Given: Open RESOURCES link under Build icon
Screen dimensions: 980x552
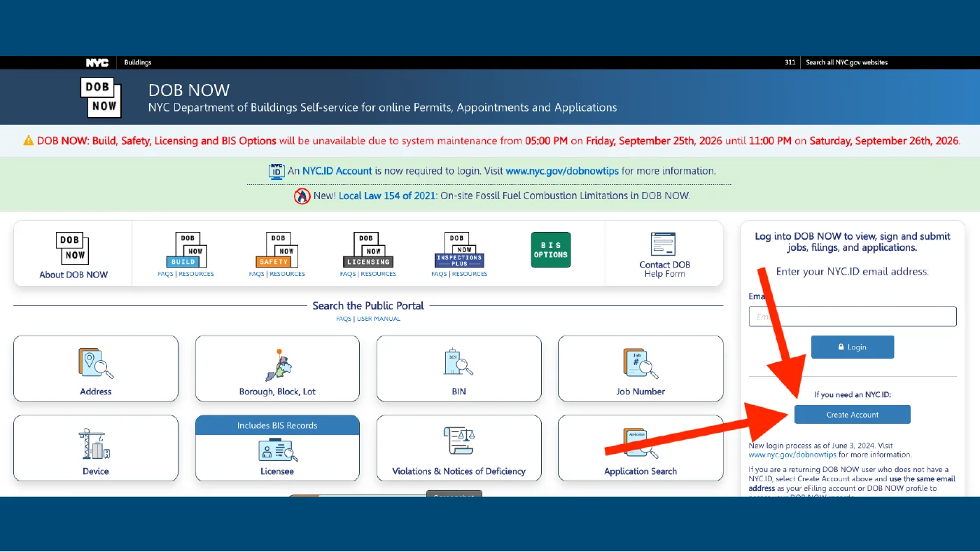Looking at the screenshot, I should pos(197,274).
